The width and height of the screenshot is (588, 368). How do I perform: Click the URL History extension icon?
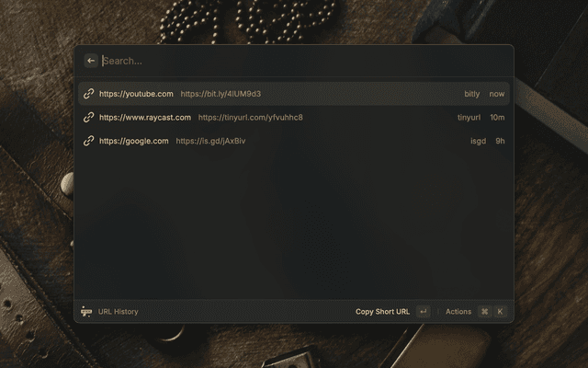click(x=86, y=312)
